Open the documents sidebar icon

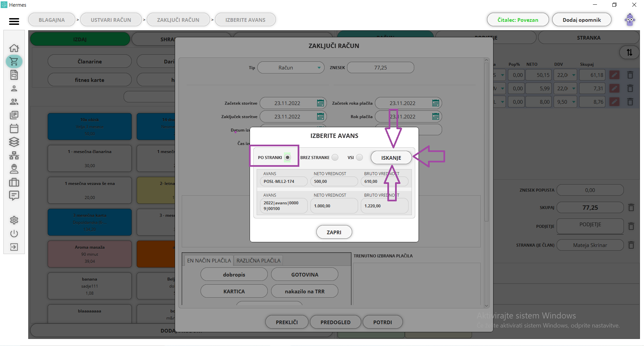(14, 75)
